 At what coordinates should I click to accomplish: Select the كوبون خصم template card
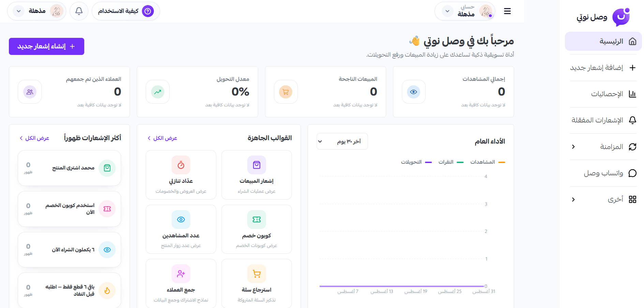pyautogui.click(x=257, y=229)
